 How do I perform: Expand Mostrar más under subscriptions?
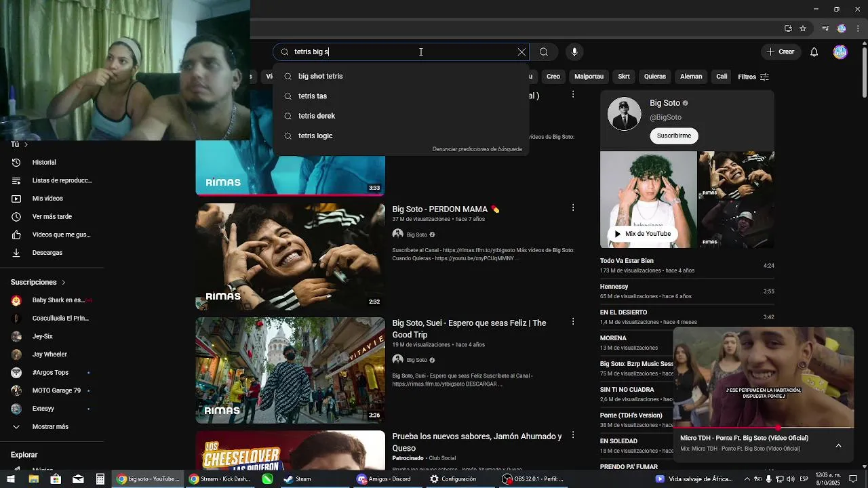[x=52, y=427]
